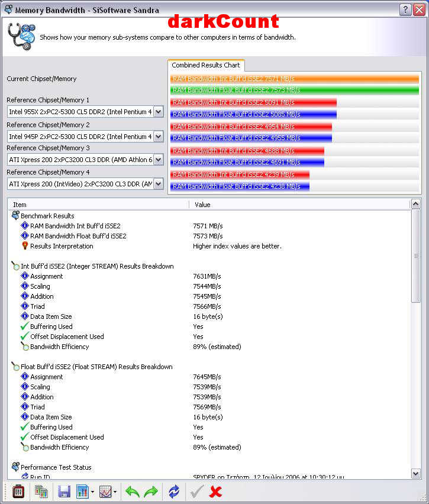Cancel with the red X toolbar icon
This screenshot has width=429, height=504.
point(215,492)
